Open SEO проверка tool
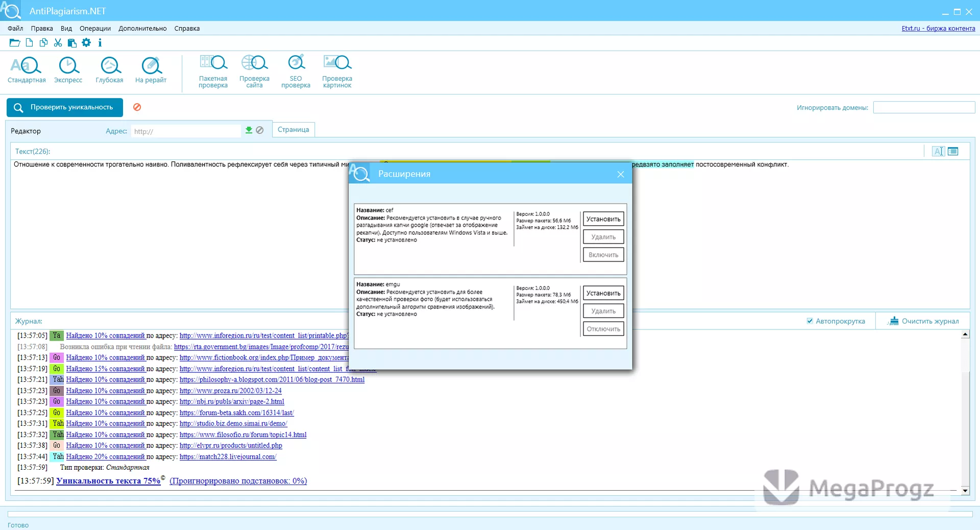This screenshot has width=980, height=530. tap(296, 71)
